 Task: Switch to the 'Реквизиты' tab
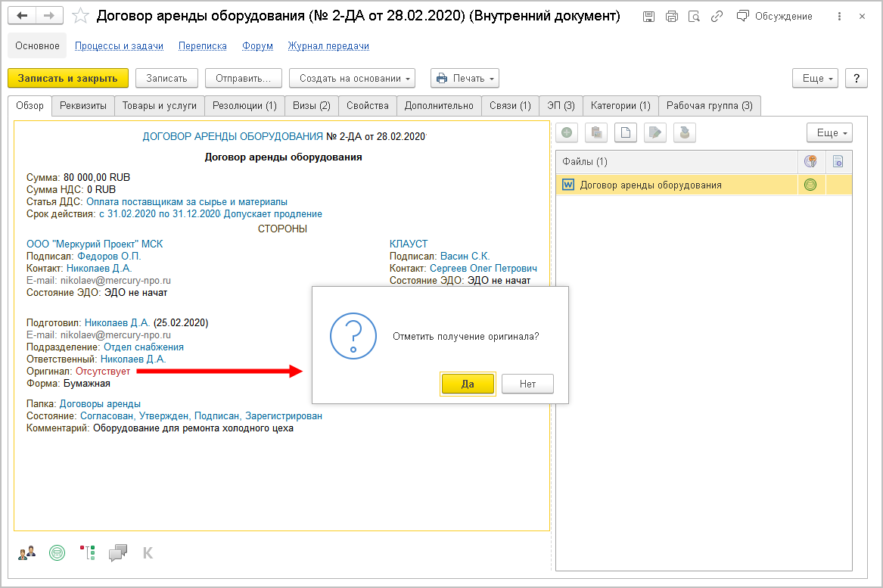click(83, 106)
